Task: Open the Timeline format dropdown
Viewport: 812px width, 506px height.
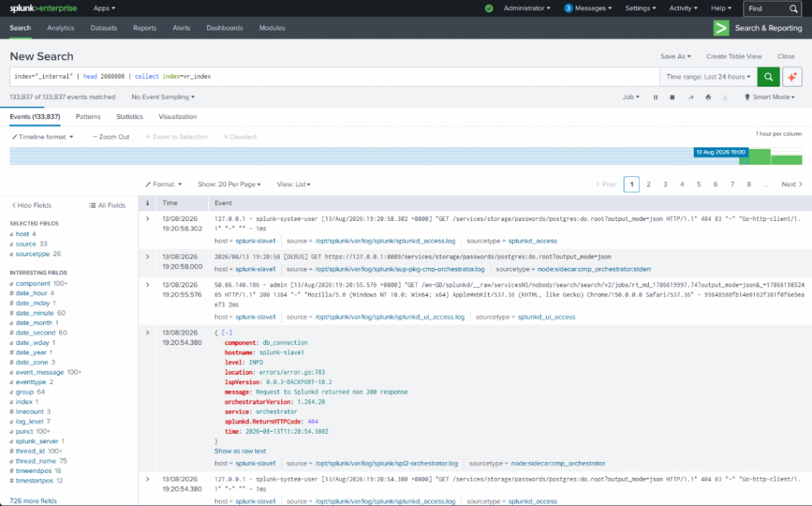Action: tap(43, 137)
